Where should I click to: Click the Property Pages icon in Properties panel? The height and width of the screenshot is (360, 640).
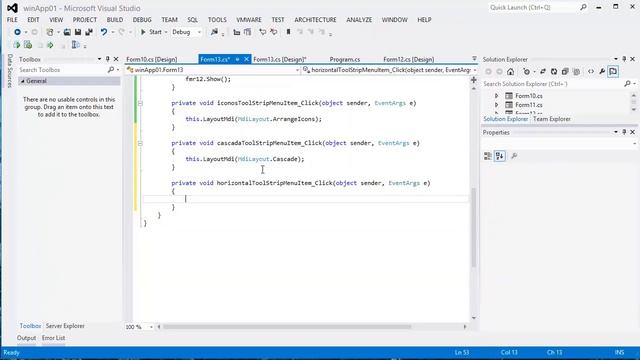coord(514,156)
